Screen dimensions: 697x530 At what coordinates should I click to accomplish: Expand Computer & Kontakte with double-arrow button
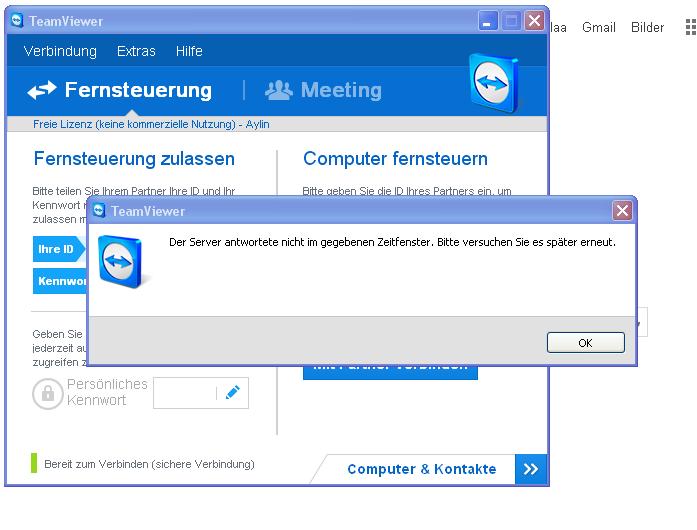531,469
